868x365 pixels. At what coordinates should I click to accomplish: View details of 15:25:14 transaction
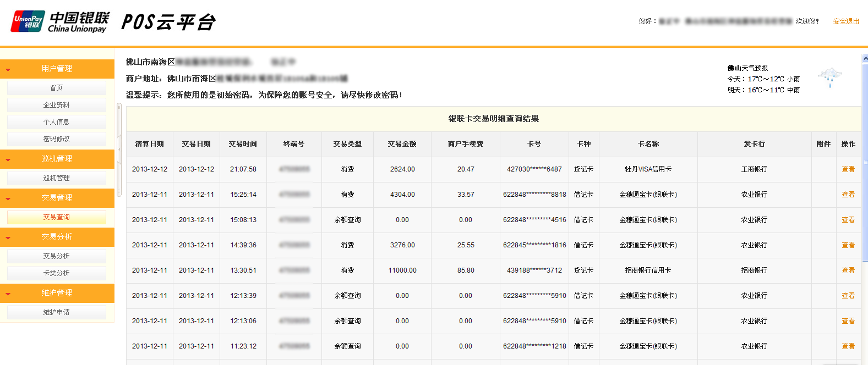click(848, 195)
